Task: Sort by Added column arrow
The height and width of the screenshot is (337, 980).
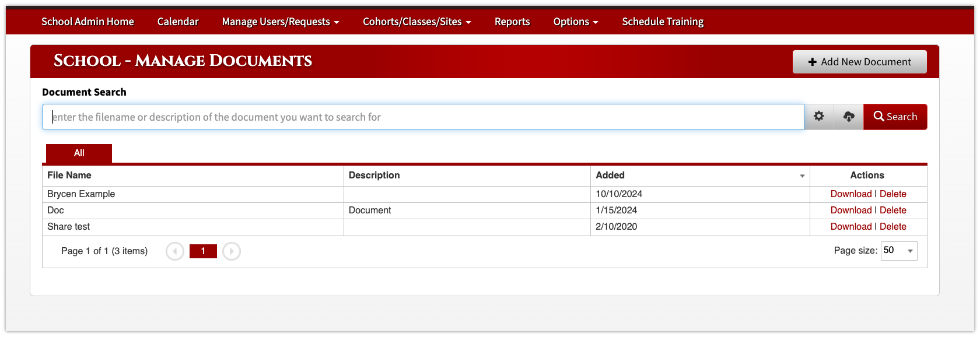Action: [x=802, y=176]
